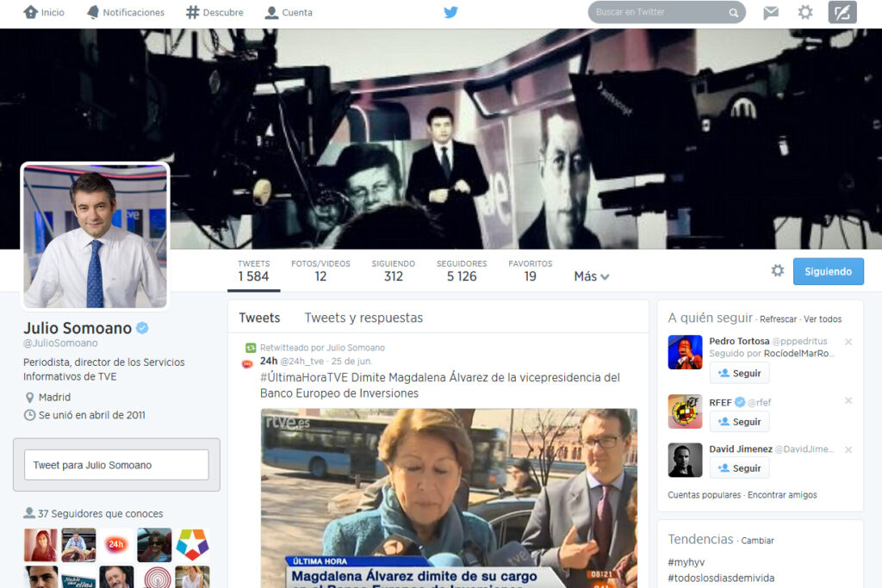Click the @JulioSomoano handle
Image resolution: width=882 pixels, height=588 pixels.
(x=60, y=343)
